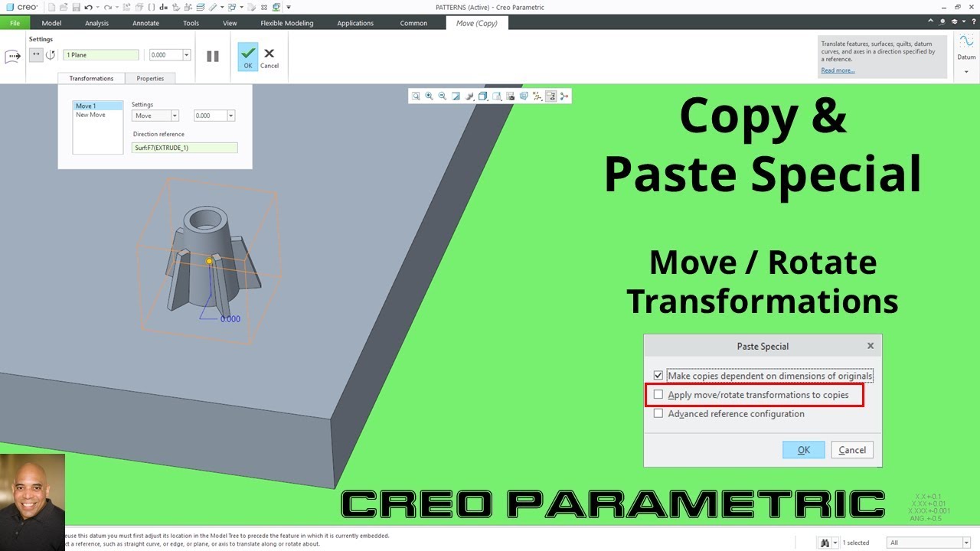The width and height of the screenshot is (980, 551).
Task: Click the New file icon in quick access toolbar
Action: pyautogui.click(x=51, y=8)
